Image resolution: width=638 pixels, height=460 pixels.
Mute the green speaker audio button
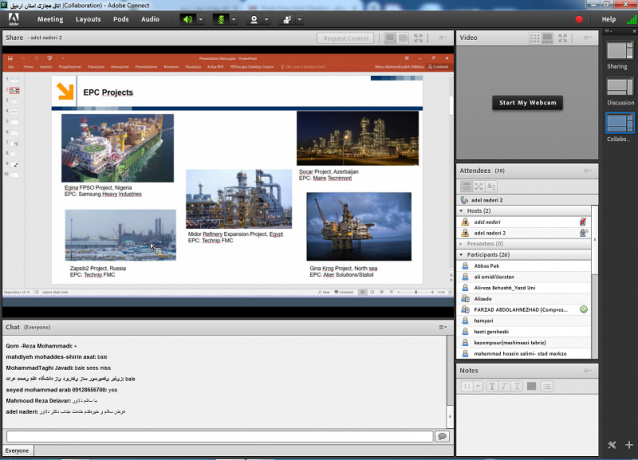(188, 19)
